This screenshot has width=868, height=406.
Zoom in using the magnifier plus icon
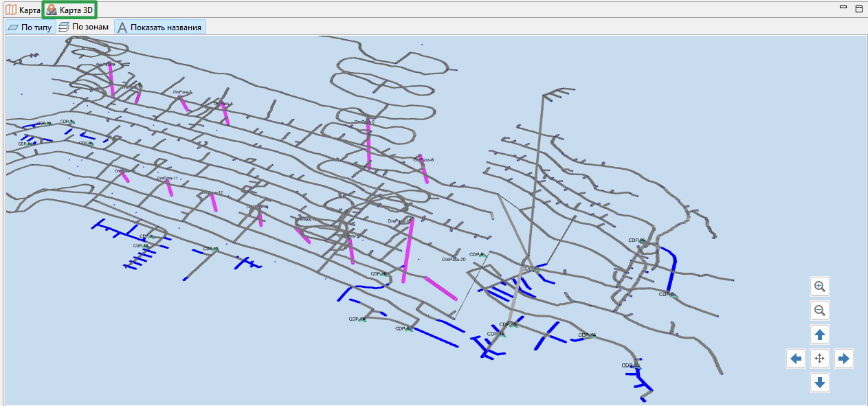coord(819,286)
